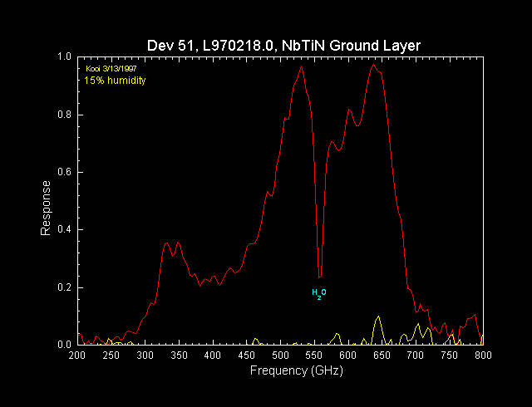
Task: Click the red curve's bump near 330 GHz
Action: point(167,243)
